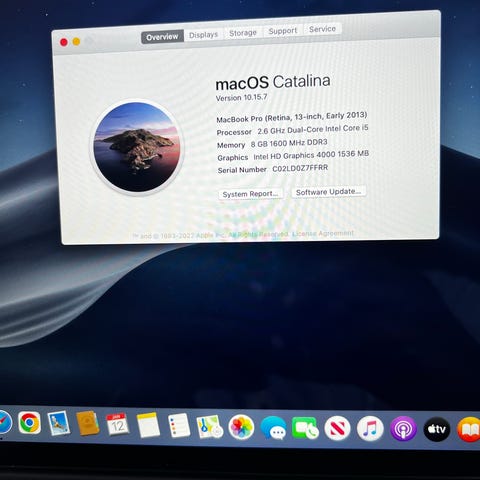The width and height of the screenshot is (480, 480).
Task: Open Messages from the dock
Action: (x=273, y=428)
